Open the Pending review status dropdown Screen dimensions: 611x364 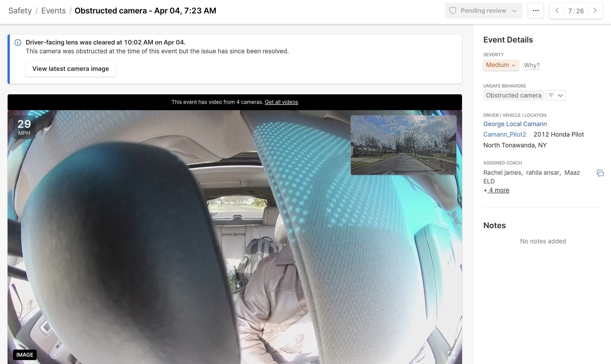coord(483,11)
